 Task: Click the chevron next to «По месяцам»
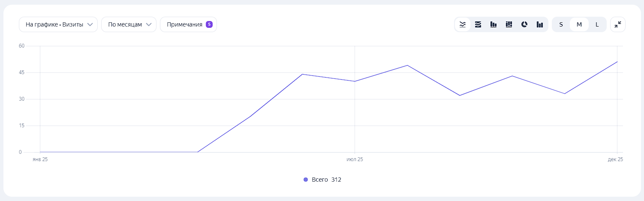[149, 24]
